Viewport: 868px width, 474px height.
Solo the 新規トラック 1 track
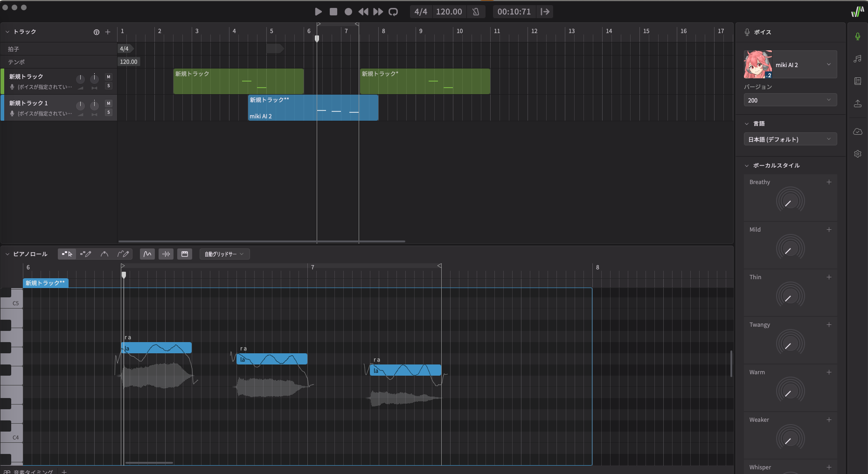click(x=109, y=112)
